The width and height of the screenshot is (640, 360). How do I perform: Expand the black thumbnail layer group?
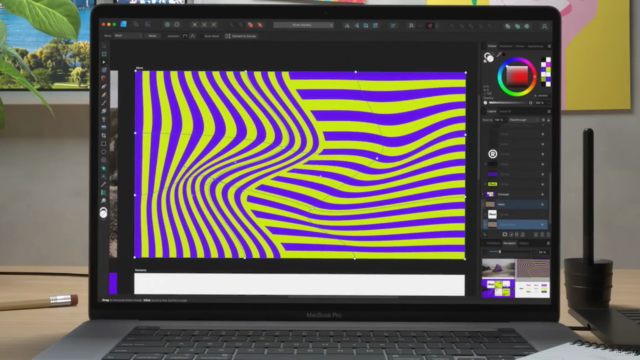pyautogui.click(x=484, y=164)
